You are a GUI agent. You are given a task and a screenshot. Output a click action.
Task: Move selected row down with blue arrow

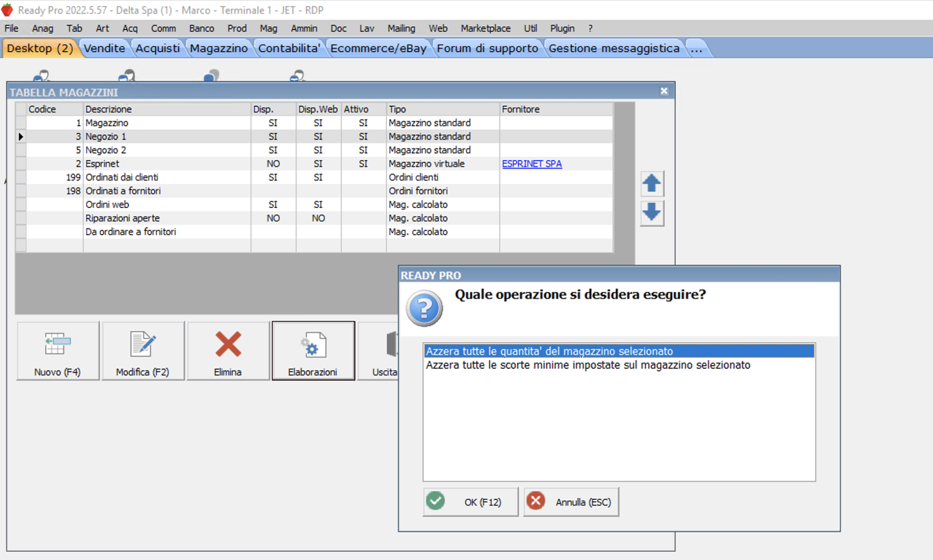pyautogui.click(x=651, y=213)
